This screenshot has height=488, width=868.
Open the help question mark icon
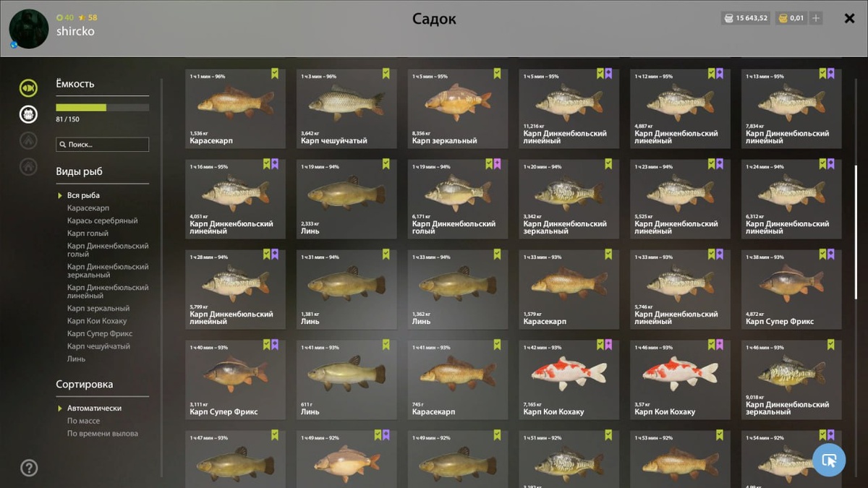(x=29, y=468)
